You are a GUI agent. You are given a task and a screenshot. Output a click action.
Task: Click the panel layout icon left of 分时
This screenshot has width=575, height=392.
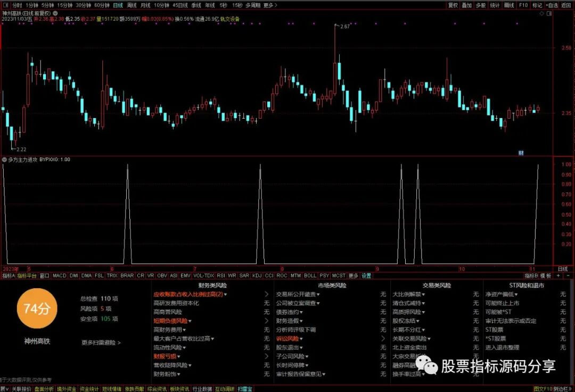coord(5,5)
